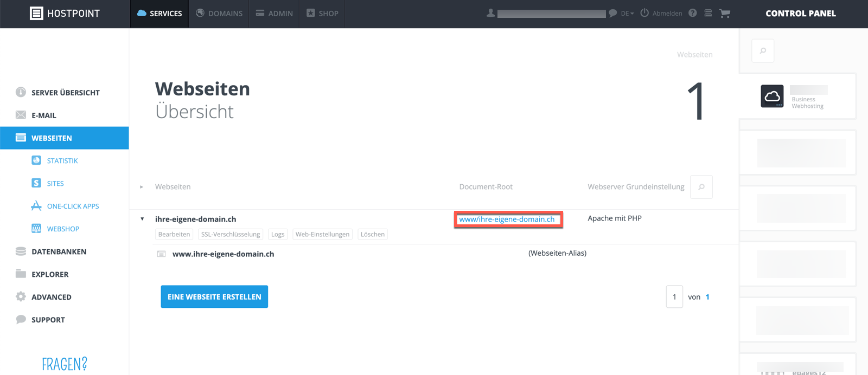Screen dimensions: 868x375
Task: Open the help question mark icon
Action: tap(693, 13)
